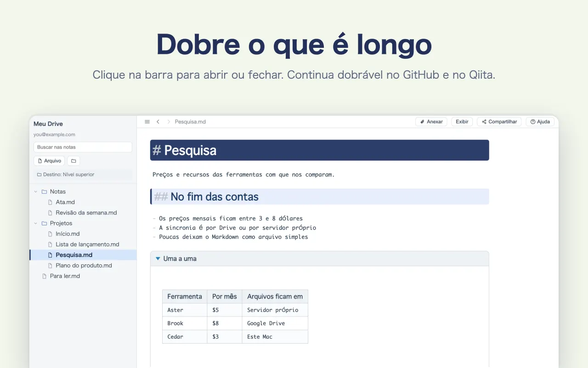Click the new folder icon button

click(x=73, y=161)
